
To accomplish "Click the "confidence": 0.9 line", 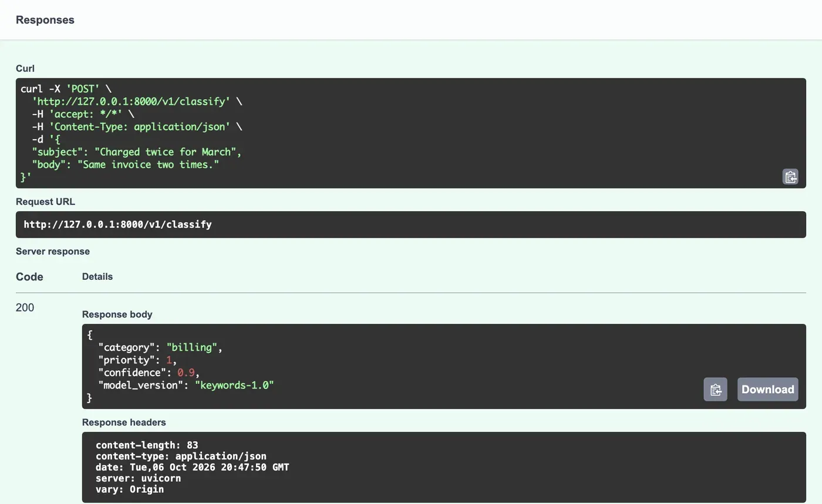I will [149, 373].
